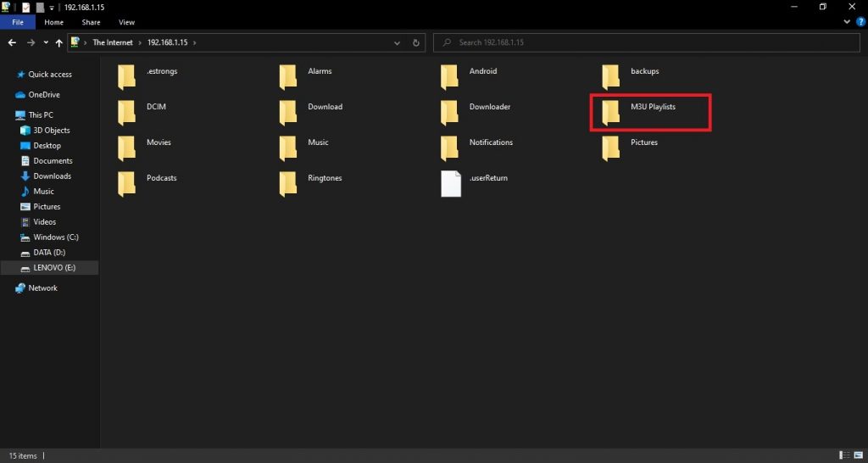Open Downloads in navigation pane

(52, 176)
